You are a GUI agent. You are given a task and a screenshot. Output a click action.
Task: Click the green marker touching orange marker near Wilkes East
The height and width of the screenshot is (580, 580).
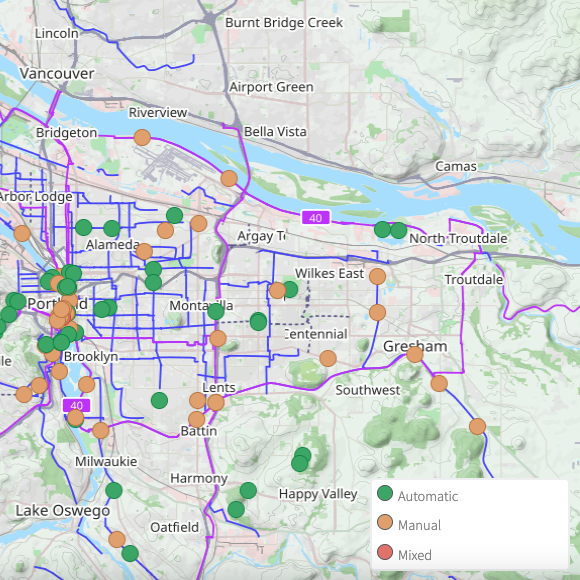point(290,289)
